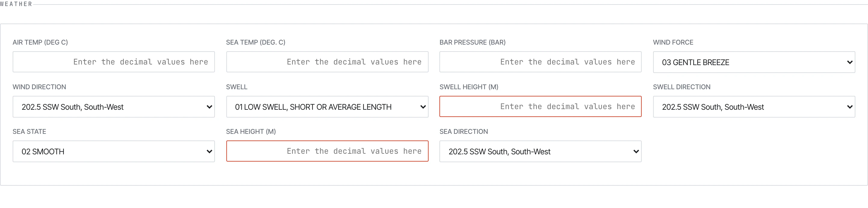Screen dimensions: 868x208
Task: Open the Swell dropdown showing Low Swell
Action: click(327, 107)
